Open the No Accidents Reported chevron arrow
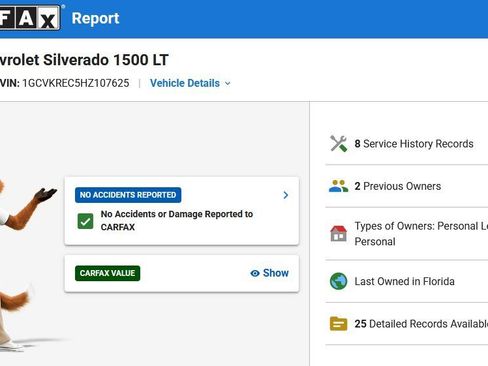The height and width of the screenshot is (366, 488). (x=286, y=195)
